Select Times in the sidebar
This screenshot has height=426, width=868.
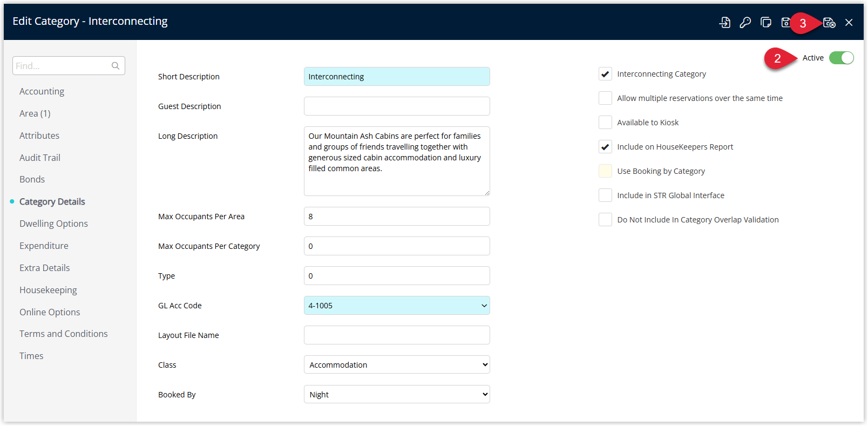click(31, 356)
